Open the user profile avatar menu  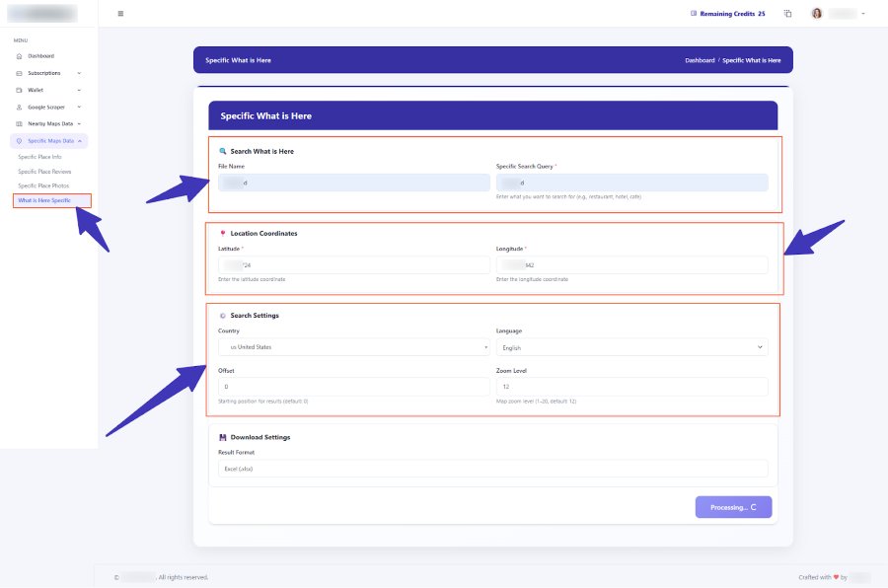[816, 13]
